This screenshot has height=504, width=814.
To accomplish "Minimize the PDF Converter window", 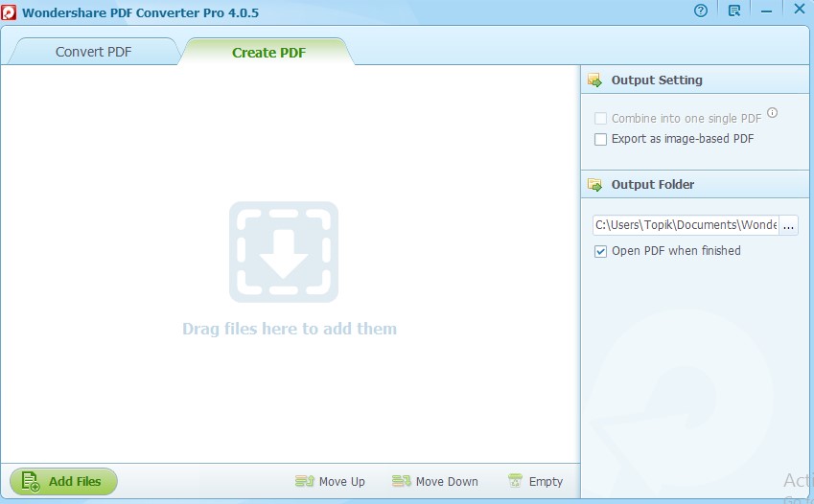I will [766, 11].
